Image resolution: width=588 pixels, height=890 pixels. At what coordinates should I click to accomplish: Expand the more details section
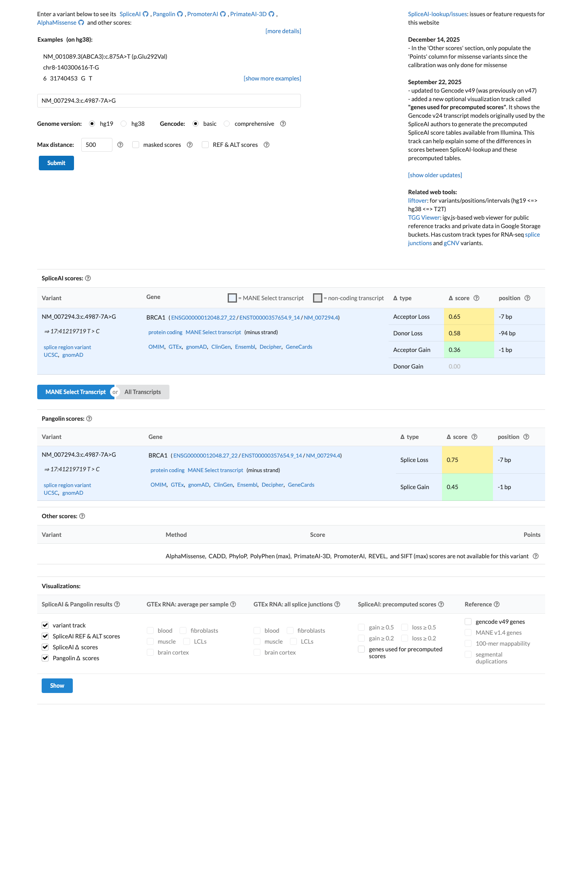[x=283, y=31]
